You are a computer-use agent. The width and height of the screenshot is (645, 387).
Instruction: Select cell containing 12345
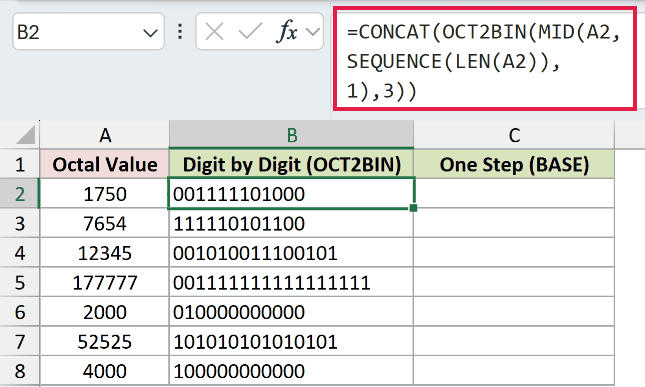(104, 253)
